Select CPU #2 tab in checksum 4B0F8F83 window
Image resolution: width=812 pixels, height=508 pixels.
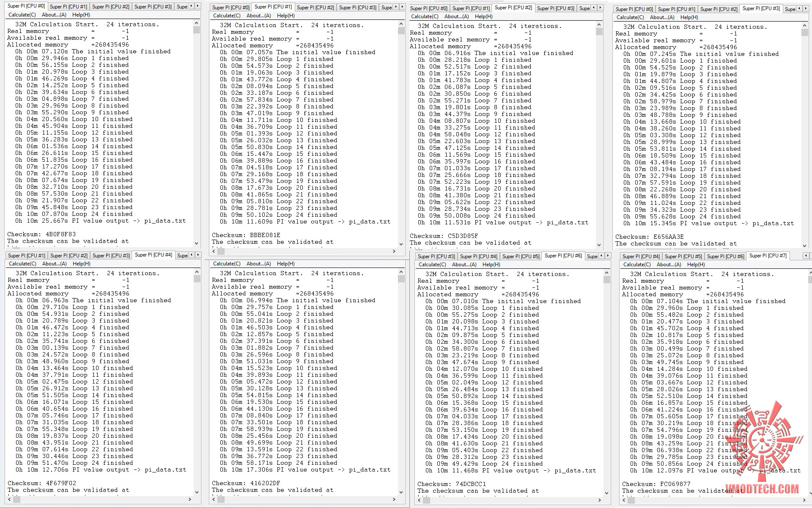[x=110, y=7]
